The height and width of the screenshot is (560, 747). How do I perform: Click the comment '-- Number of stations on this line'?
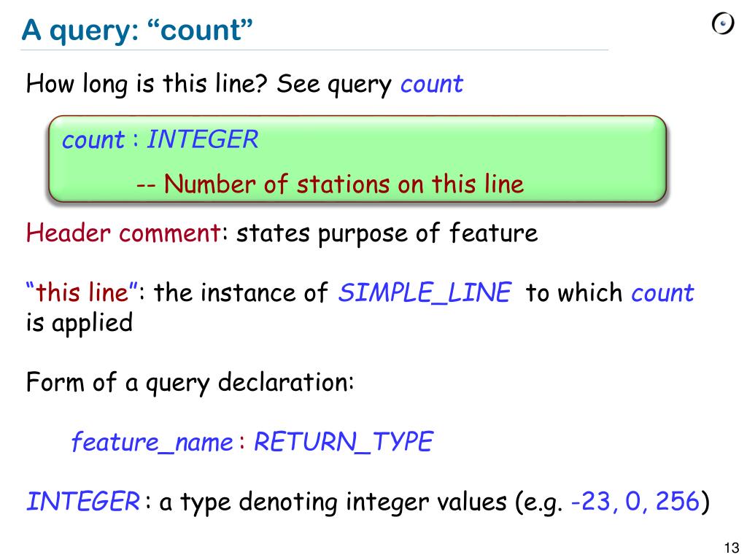330,184
